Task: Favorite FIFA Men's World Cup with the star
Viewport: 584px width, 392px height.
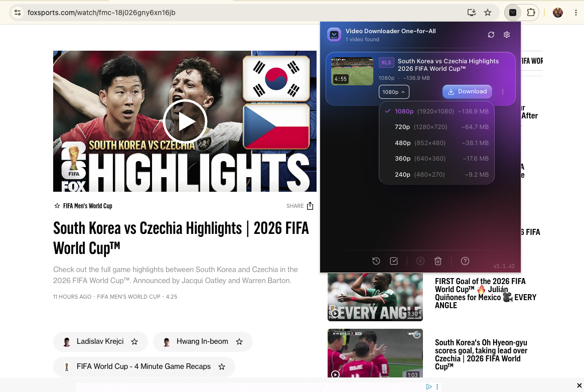Action: 57,206
